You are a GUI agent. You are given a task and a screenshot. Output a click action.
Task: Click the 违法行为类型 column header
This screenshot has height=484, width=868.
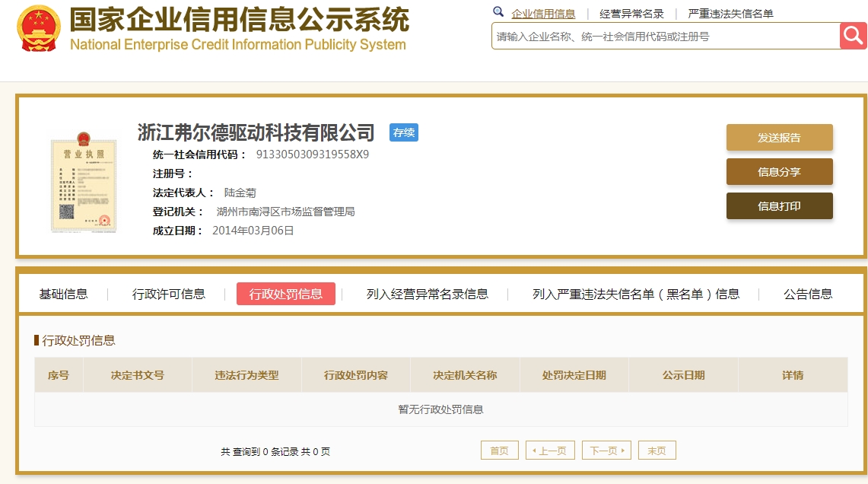tap(247, 375)
